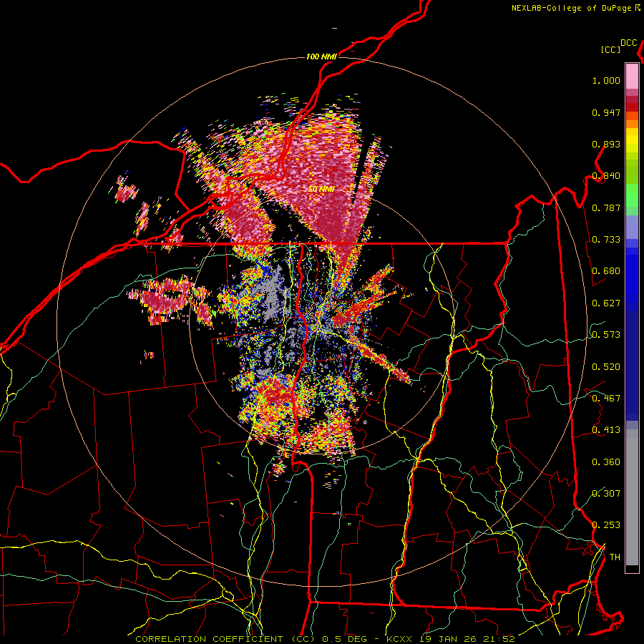Screen dimensions: 644x644
Task: Click the 0.5 DEG elevation label
Action: (345, 639)
